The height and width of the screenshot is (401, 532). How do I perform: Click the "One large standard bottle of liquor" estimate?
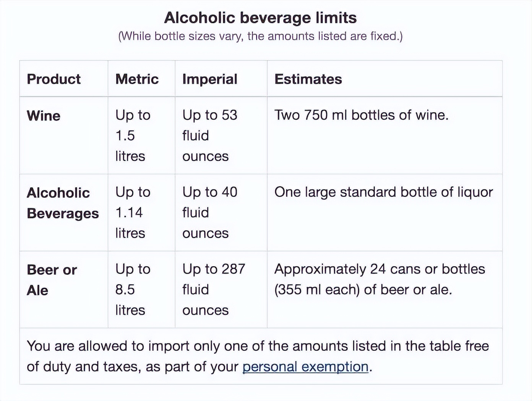pyautogui.click(x=383, y=192)
